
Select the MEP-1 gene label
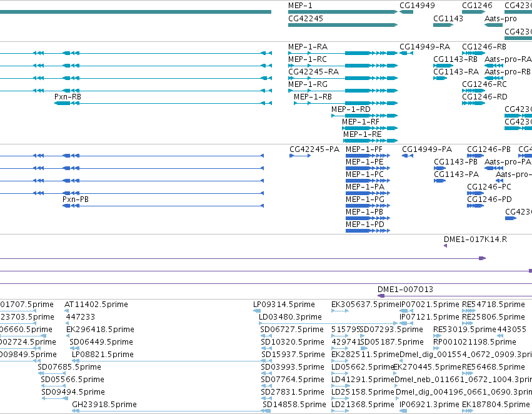click(300, 6)
